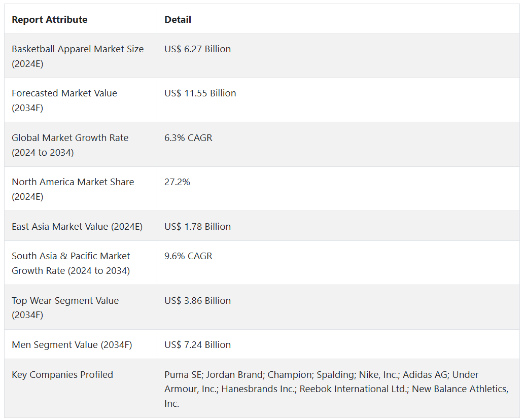Select the East Asia Market Value cell

click(x=77, y=227)
